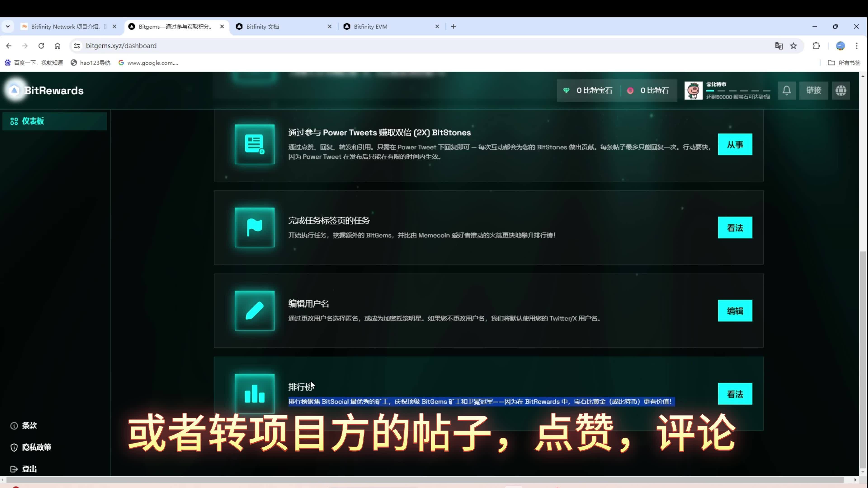Image resolution: width=868 pixels, height=488 pixels.
Task: Close the Bitfinity Network tab
Action: pos(115,26)
